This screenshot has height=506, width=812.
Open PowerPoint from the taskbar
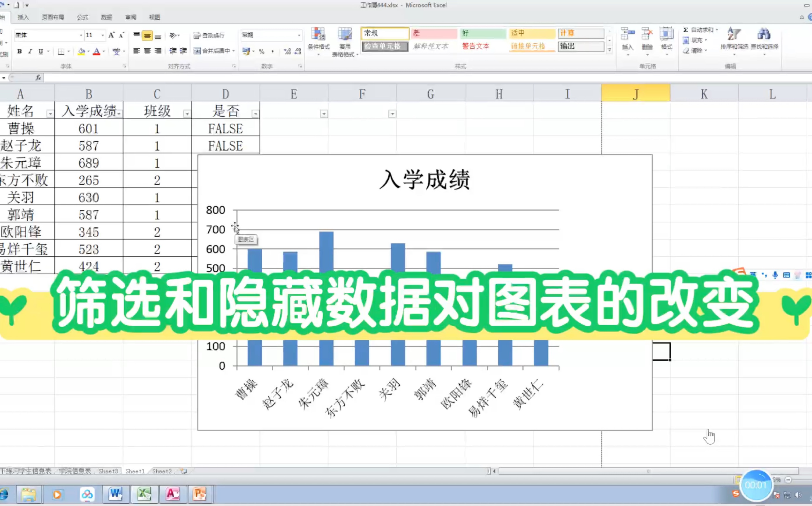(x=200, y=494)
